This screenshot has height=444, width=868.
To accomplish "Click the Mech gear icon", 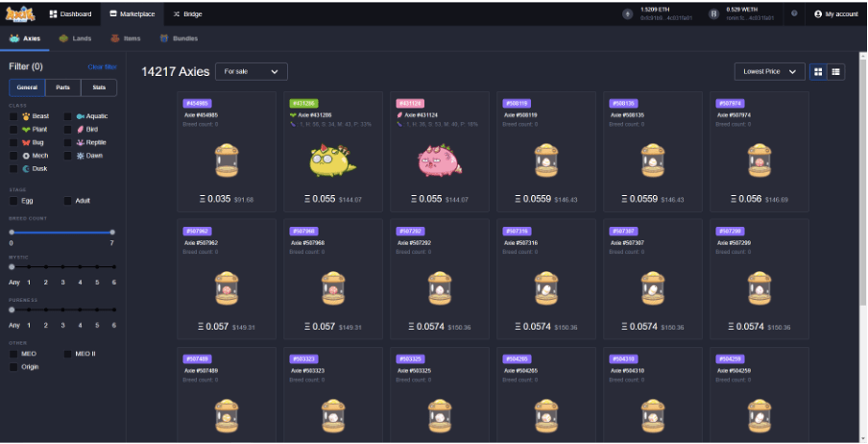I will (26, 156).
